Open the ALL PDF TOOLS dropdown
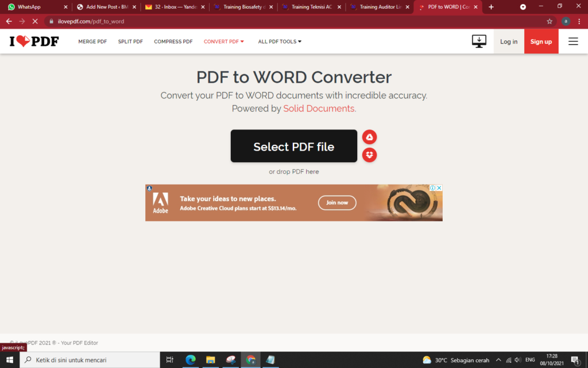 pyautogui.click(x=280, y=41)
